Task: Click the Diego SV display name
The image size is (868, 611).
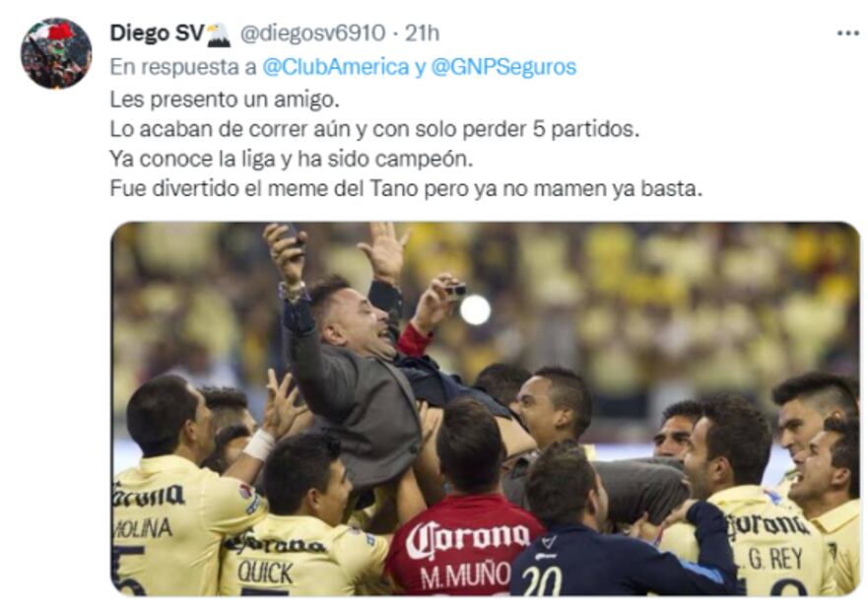Action: [x=157, y=34]
